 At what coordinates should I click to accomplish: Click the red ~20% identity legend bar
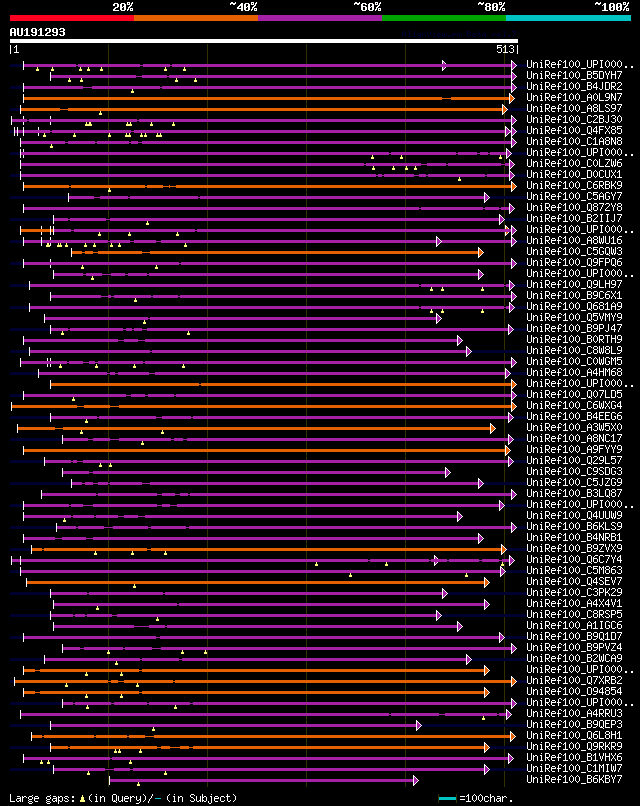(x=71, y=18)
